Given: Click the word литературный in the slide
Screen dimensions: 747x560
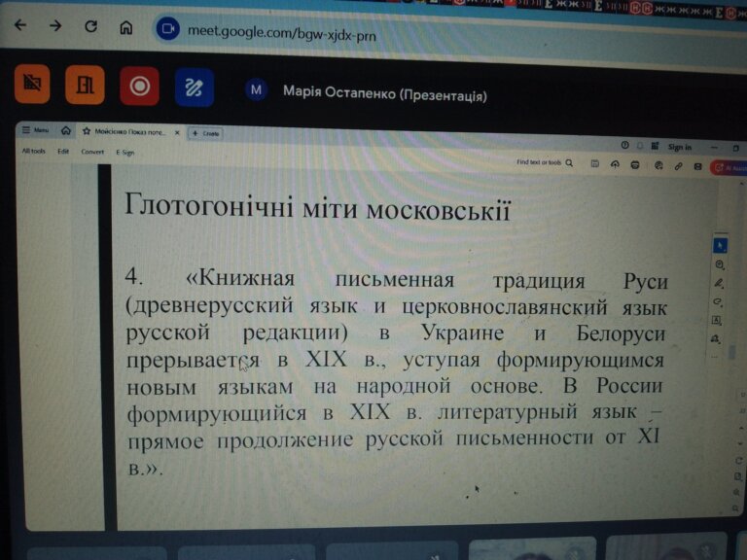Looking at the screenshot, I should tap(508, 411).
